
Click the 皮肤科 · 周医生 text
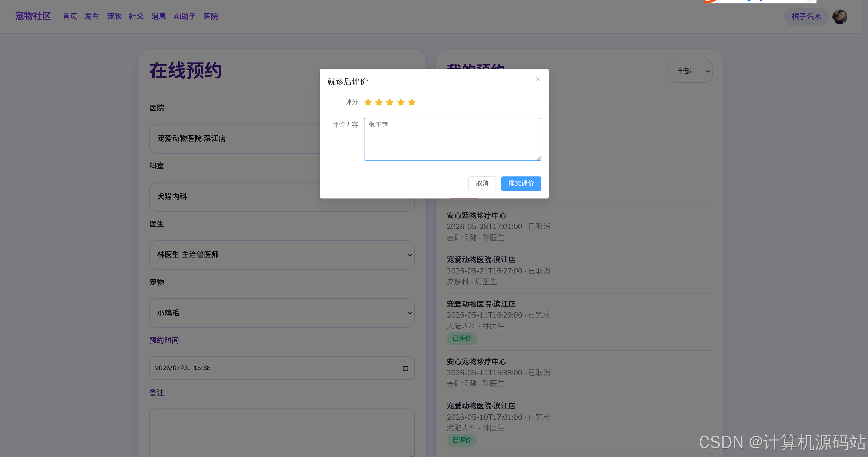[x=472, y=282]
